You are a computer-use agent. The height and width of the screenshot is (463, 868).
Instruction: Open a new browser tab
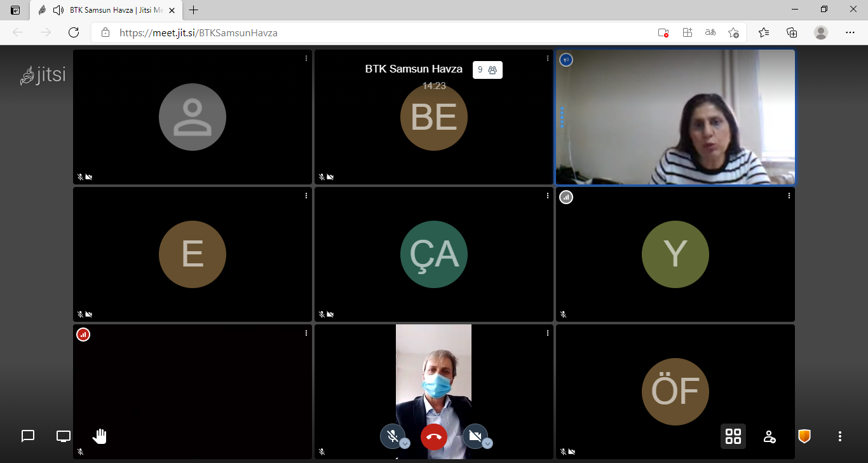194,10
